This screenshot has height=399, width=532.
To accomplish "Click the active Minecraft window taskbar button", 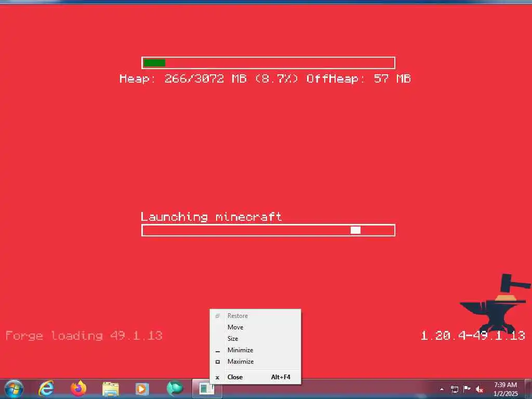I will (x=207, y=389).
